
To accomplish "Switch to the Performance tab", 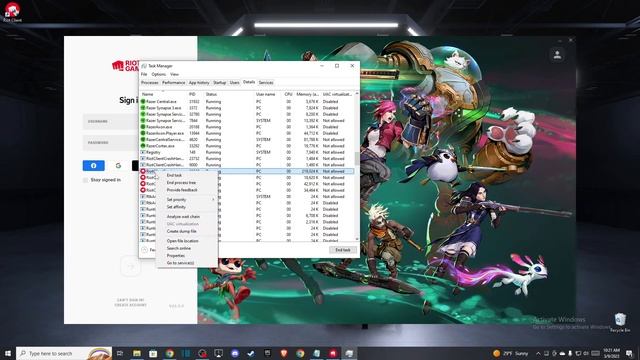I will [x=173, y=83].
